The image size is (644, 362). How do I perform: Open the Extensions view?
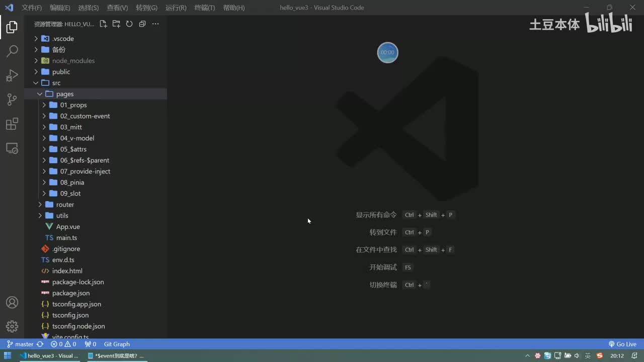pos(12,124)
